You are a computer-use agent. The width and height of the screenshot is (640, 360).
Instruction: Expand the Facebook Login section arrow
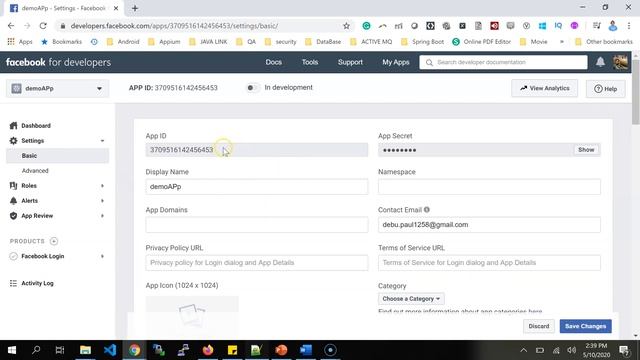tap(102, 256)
